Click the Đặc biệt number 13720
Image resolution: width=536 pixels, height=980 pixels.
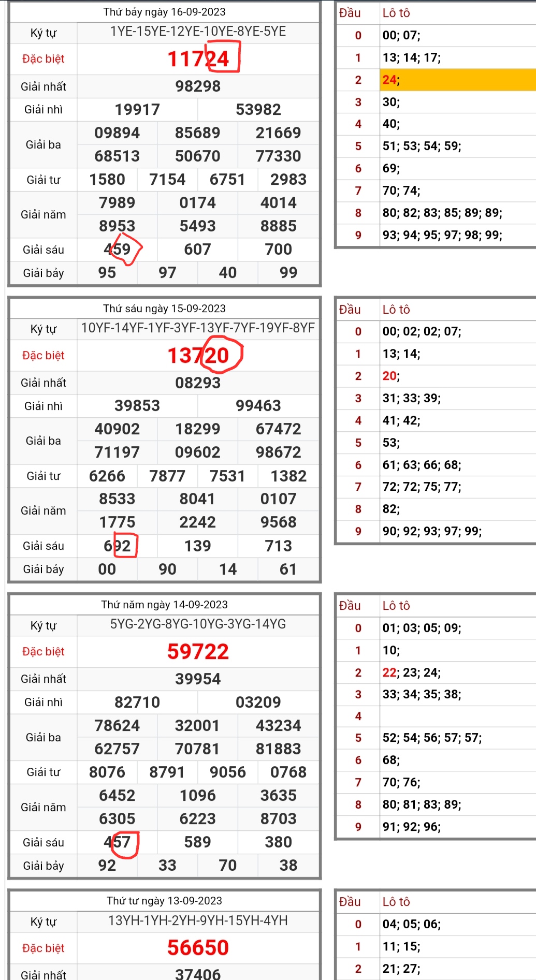[x=198, y=356]
